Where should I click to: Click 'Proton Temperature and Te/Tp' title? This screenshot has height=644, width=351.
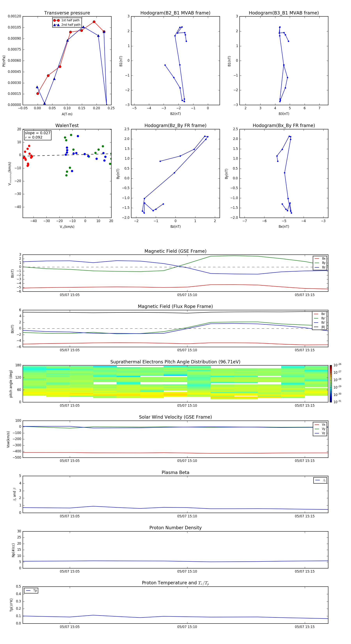pos(175,583)
